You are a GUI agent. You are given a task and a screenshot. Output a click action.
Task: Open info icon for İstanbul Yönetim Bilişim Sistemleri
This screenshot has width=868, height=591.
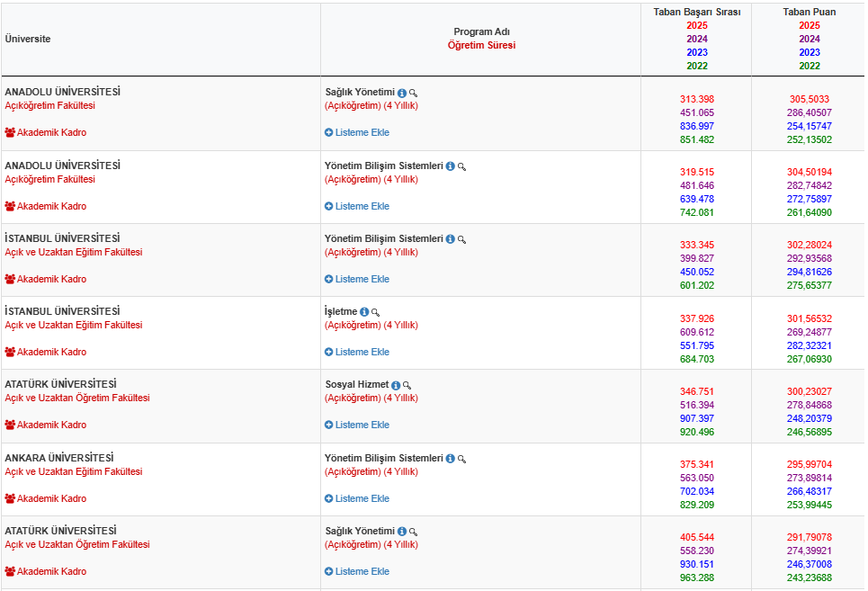coord(450,239)
